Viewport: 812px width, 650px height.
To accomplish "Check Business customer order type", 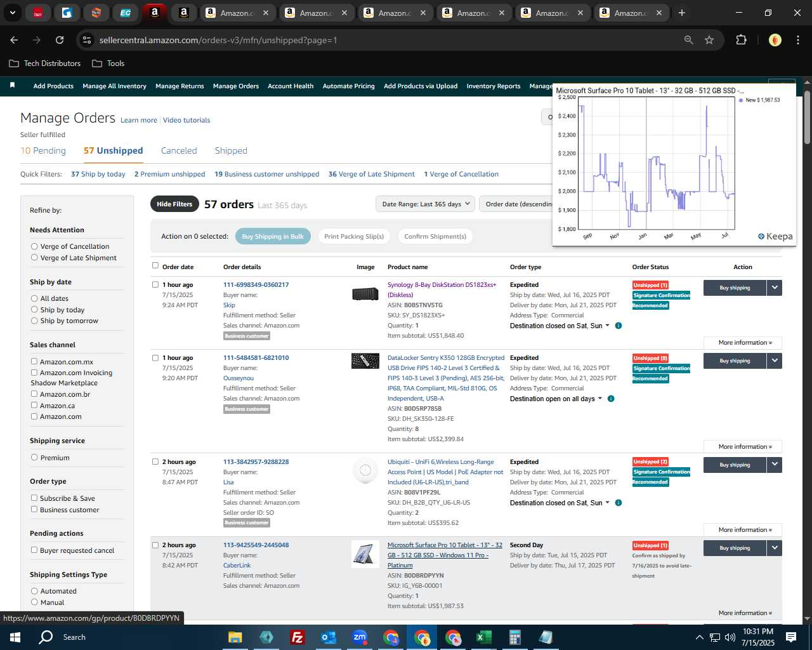I will click(x=34, y=509).
